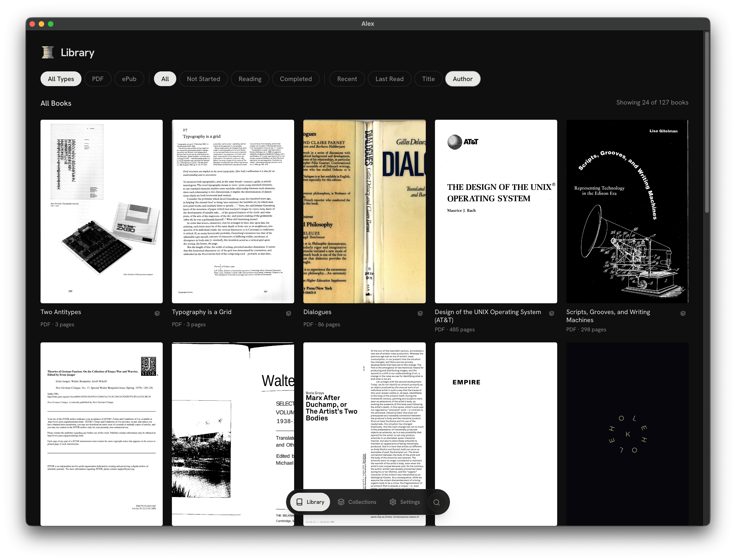Screen dimensions: 736x560
Task: Click the stack icon next to Design of the UNIX Operating System
Action: [551, 313]
